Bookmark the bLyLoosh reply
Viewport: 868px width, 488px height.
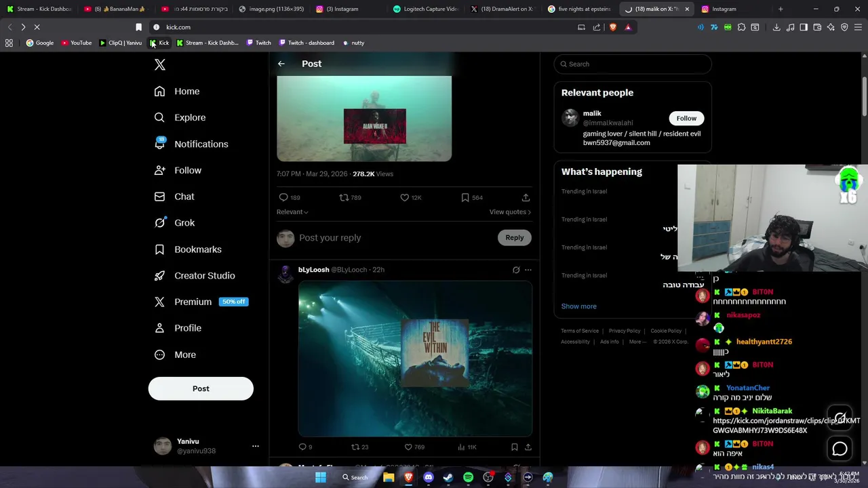tap(515, 447)
